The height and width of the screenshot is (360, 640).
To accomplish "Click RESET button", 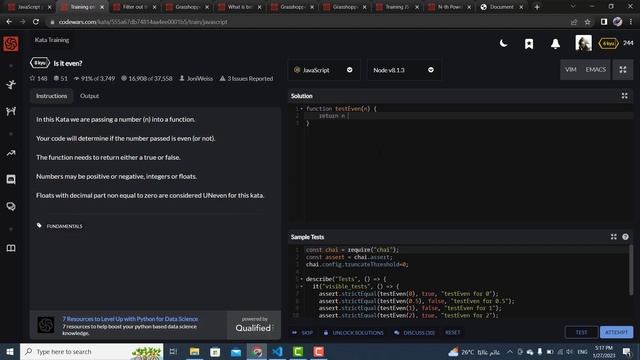I will click(x=453, y=333).
